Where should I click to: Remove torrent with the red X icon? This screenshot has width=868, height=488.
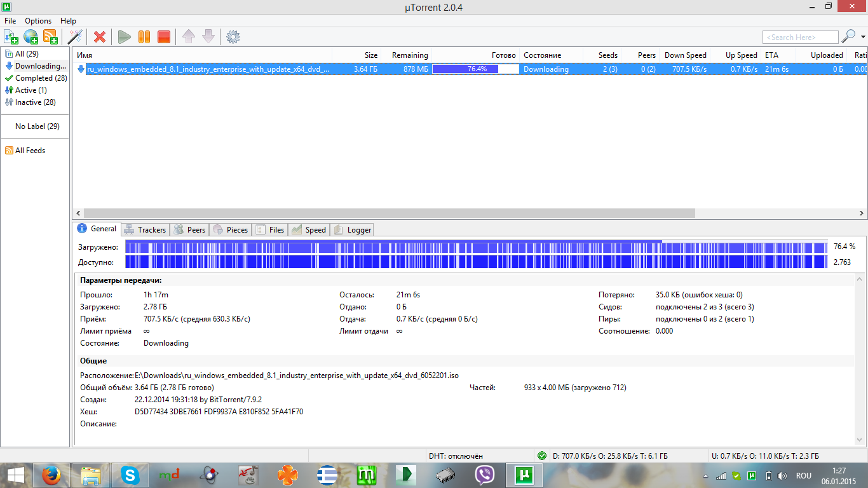click(x=100, y=37)
